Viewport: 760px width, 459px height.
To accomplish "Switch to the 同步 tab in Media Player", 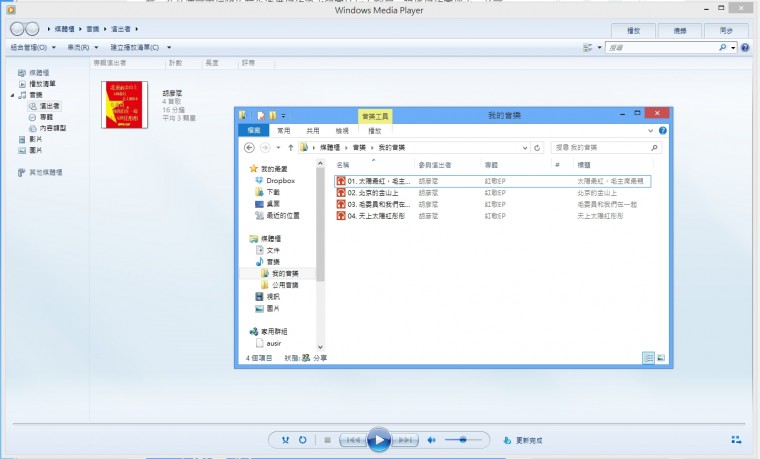I will click(726, 31).
